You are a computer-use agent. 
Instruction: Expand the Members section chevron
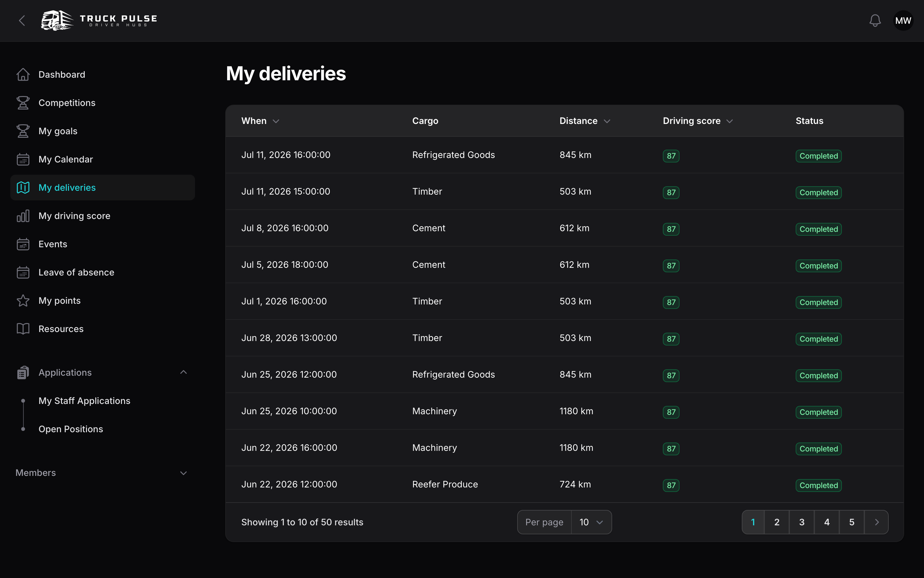(183, 473)
